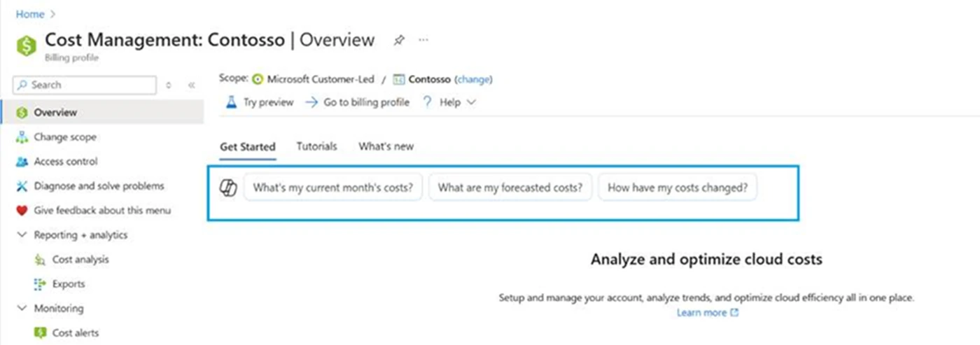Collapse the Reporting + analytics section
The width and height of the screenshot is (980, 345).
[x=21, y=235]
